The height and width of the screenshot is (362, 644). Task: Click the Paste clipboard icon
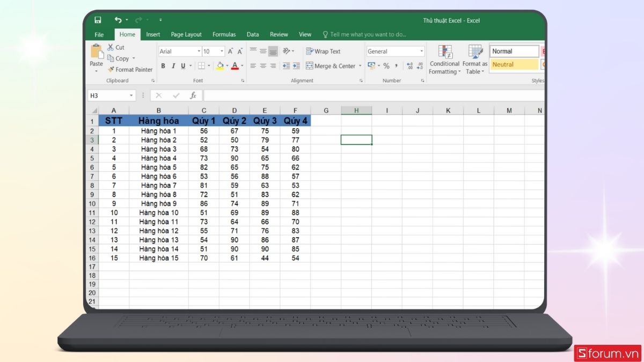(x=97, y=52)
